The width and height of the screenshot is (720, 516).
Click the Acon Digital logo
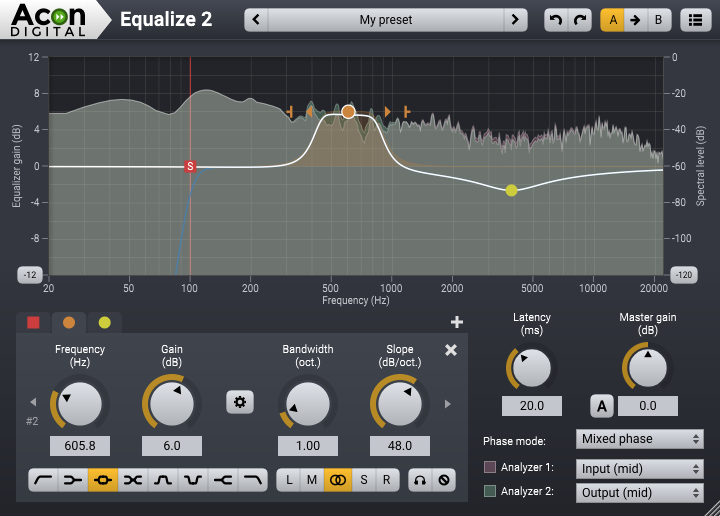pyautogui.click(x=48, y=20)
